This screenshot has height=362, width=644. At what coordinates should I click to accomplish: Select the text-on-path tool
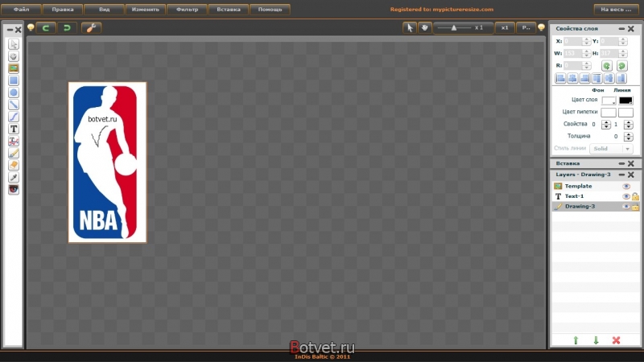pos(14,141)
